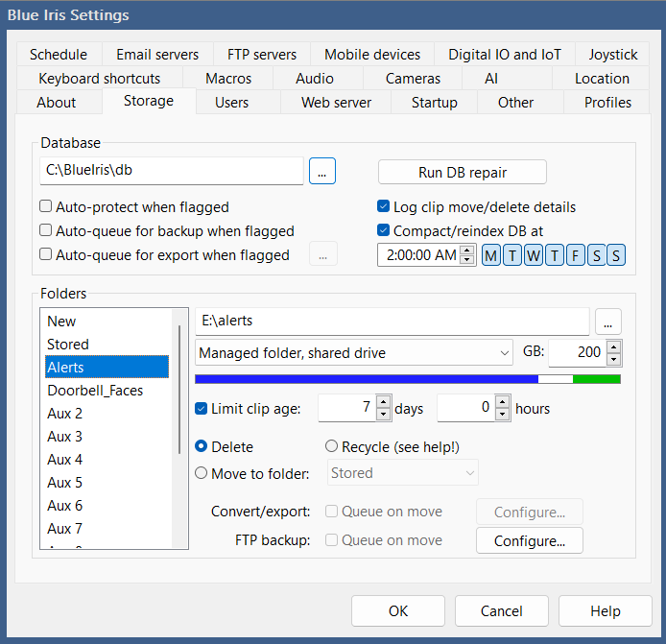This screenshot has height=644, width=666.
Task: Select the Move to folder radio option
Action: (202, 472)
